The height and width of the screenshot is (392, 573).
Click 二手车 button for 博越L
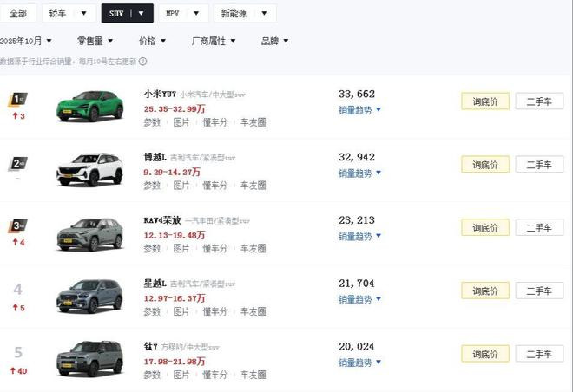pyautogui.click(x=539, y=165)
